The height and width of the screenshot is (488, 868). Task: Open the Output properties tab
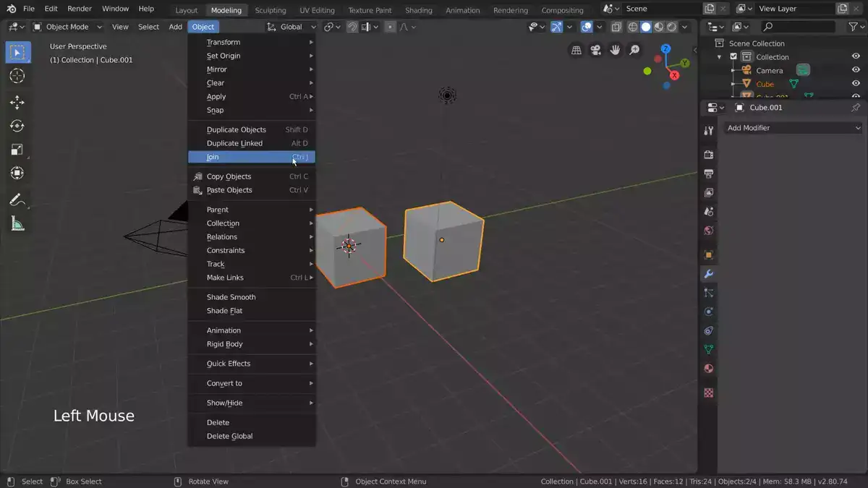click(x=709, y=174)
